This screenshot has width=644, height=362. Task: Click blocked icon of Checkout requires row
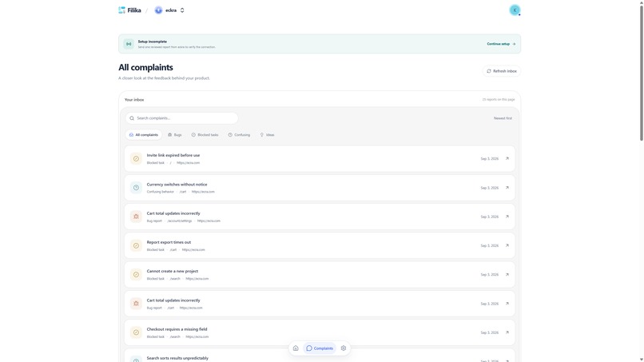[136, 332]
